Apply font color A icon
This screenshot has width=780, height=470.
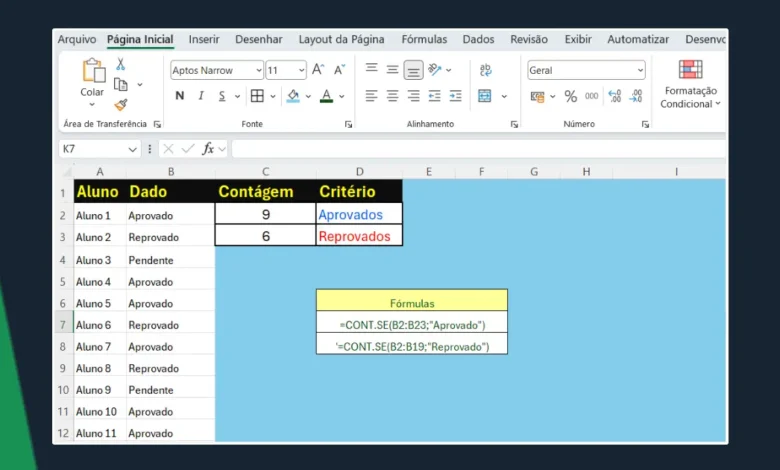pyautogui.click(x=326, y=95)
